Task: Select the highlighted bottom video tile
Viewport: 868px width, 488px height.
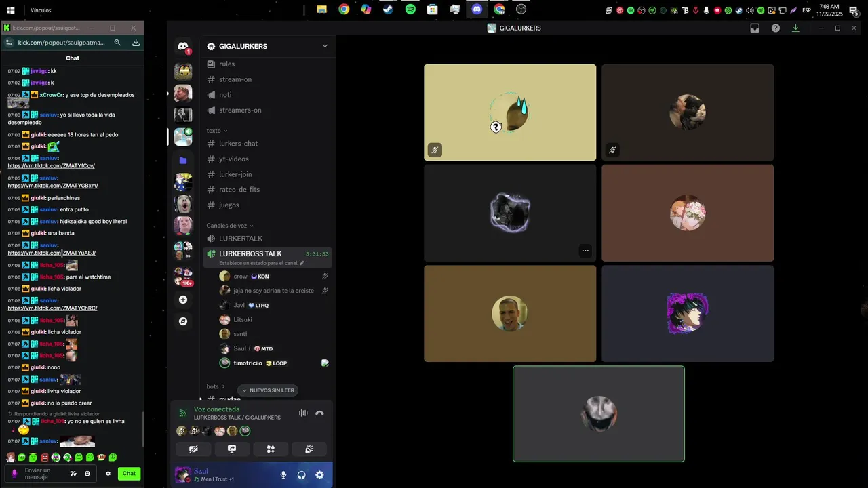Action: coord(599,414)
